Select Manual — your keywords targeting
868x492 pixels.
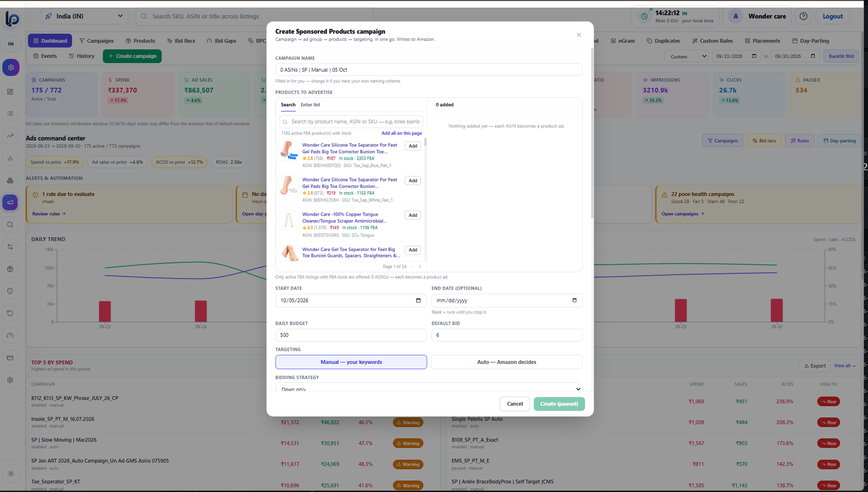point(351,362)
